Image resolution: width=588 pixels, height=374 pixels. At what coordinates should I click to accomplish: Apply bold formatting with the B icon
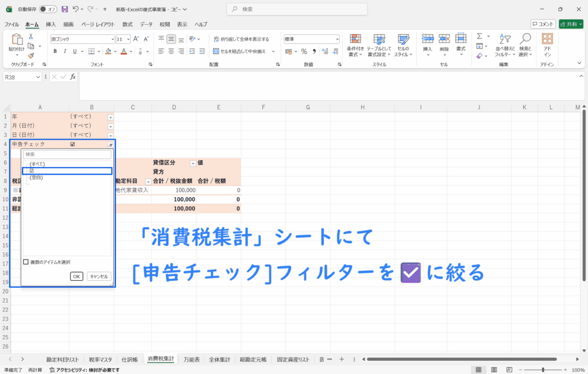coord(56,51)
